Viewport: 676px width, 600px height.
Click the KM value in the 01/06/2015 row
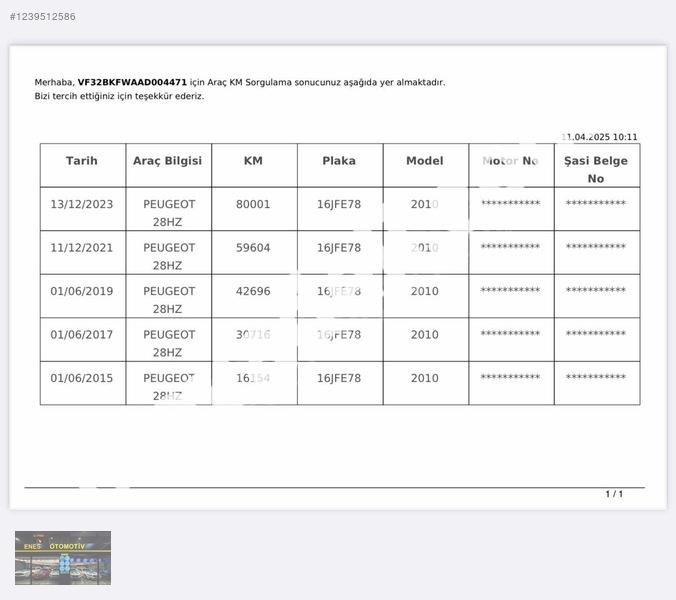tap(253, 378)
